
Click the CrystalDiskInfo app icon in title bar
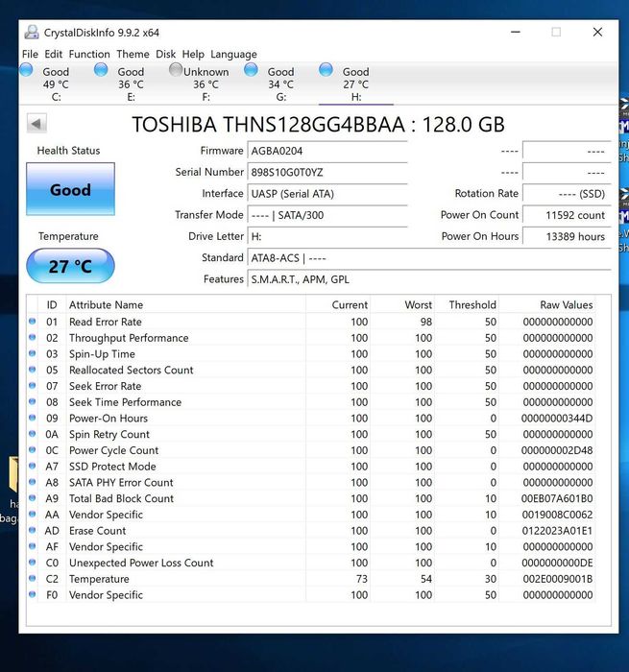[x=32, y=33]
